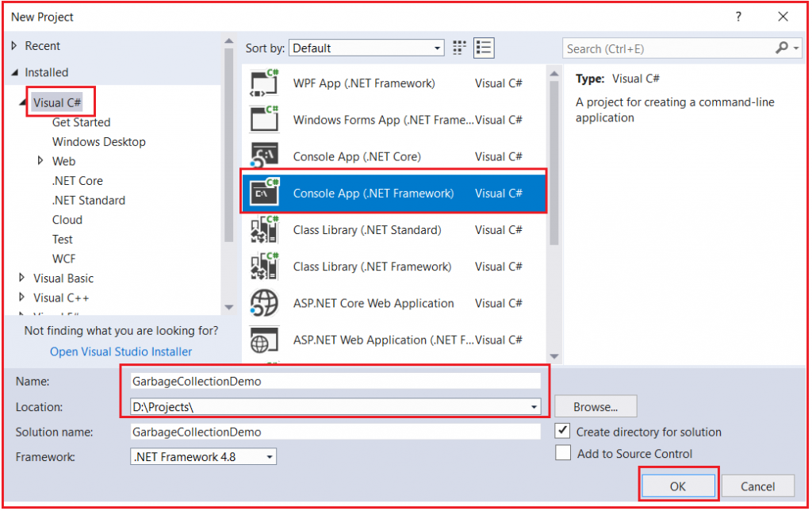Open the Sort by dropdown

366,48
